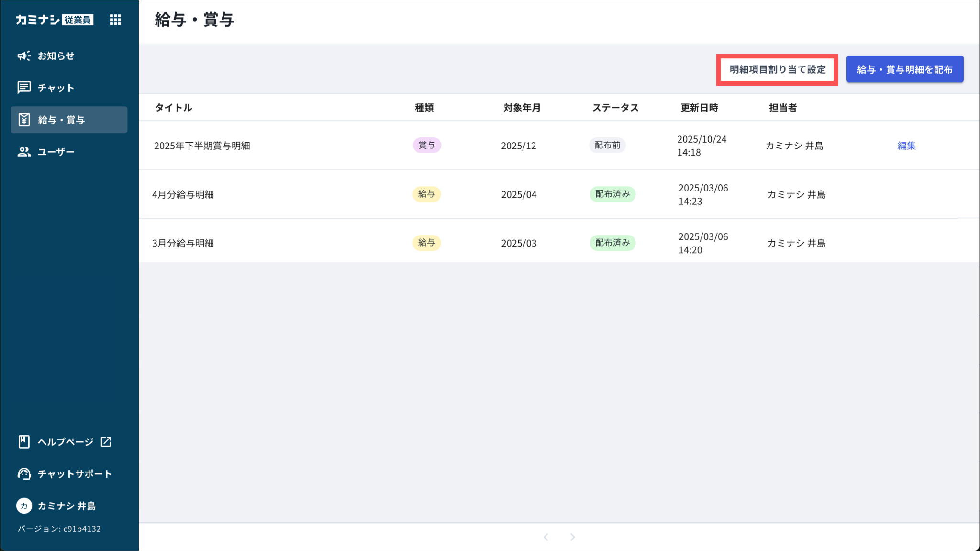The width and height of the screenshot is (980, 551).
Task: Open the 3月分給与明細 row
Action: pyautogui.click(x=183, y=243)
